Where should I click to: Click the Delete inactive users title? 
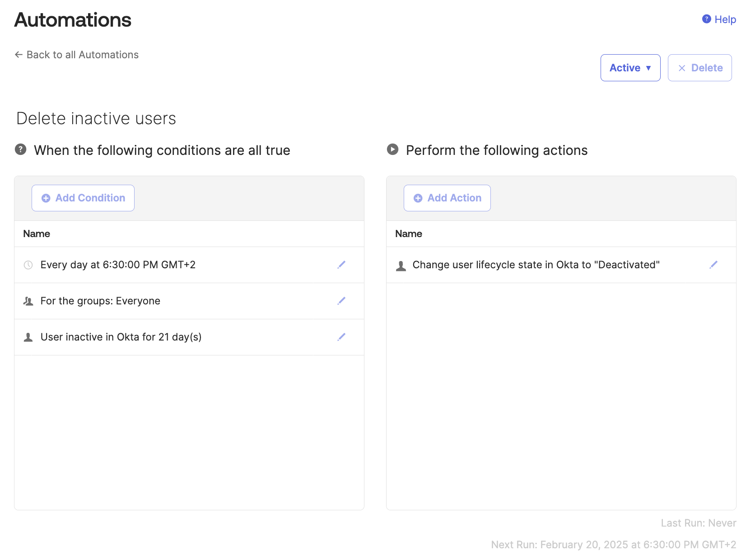pyautogui.click(x=96, y=118)
